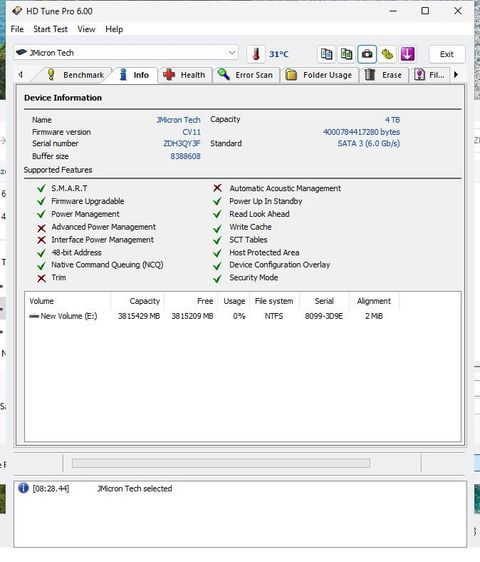Click the 3815429 MB capacity cell
480x562 pixels.
click(x=139, y=316)
